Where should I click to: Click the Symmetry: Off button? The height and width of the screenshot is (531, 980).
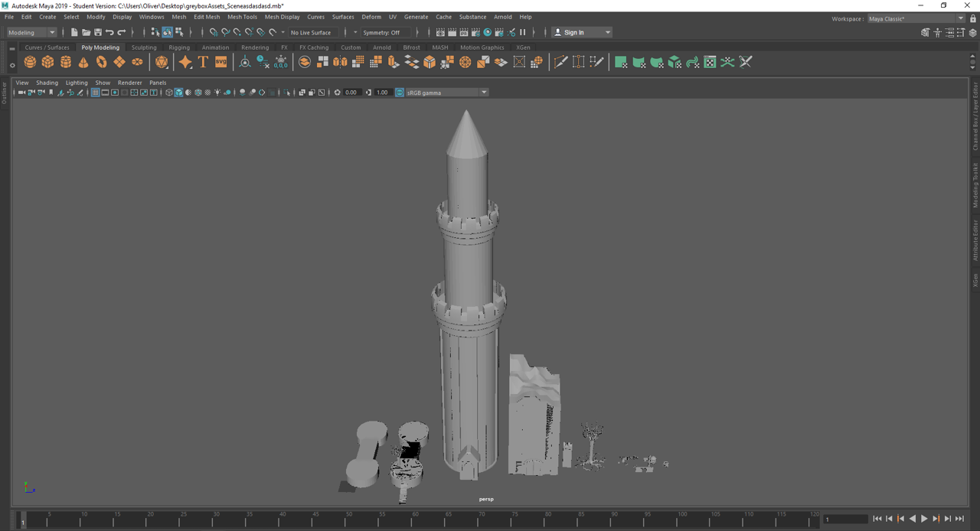point(381,32)
